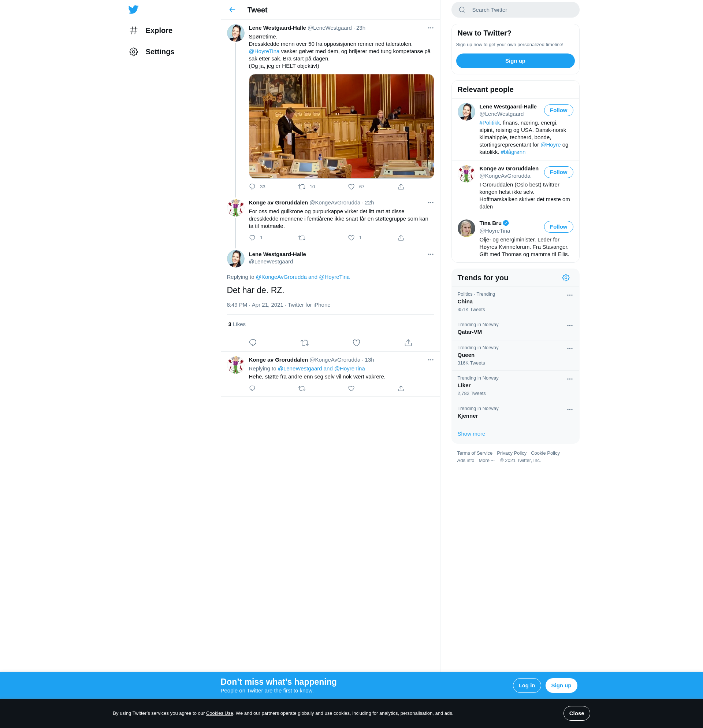Retweet the 'Det har de. RZ.' tweet

[x=305, y=343]
